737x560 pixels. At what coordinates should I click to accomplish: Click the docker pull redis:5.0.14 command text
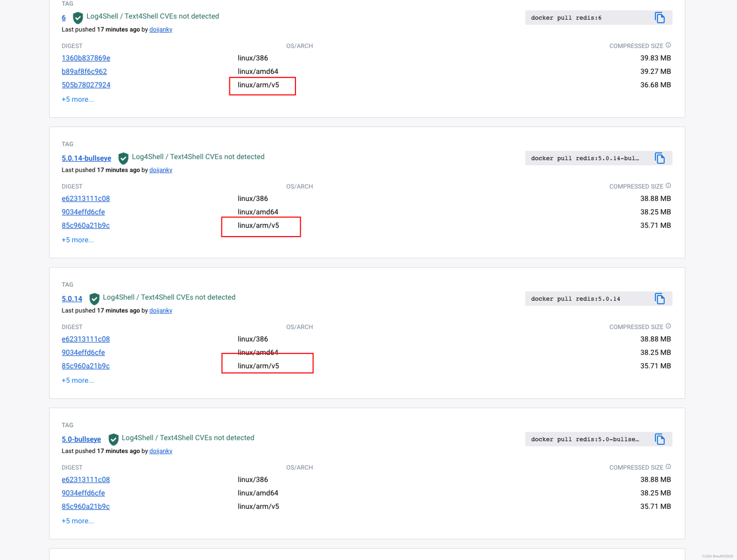[x=575, y=299]
